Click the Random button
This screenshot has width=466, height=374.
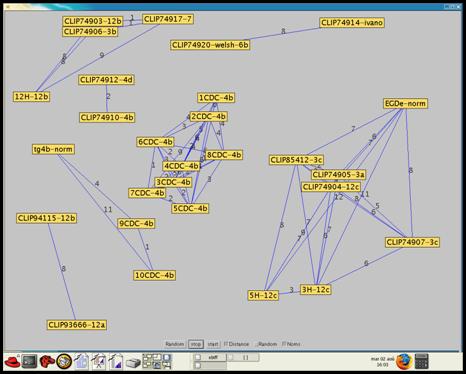coord(175,344)
